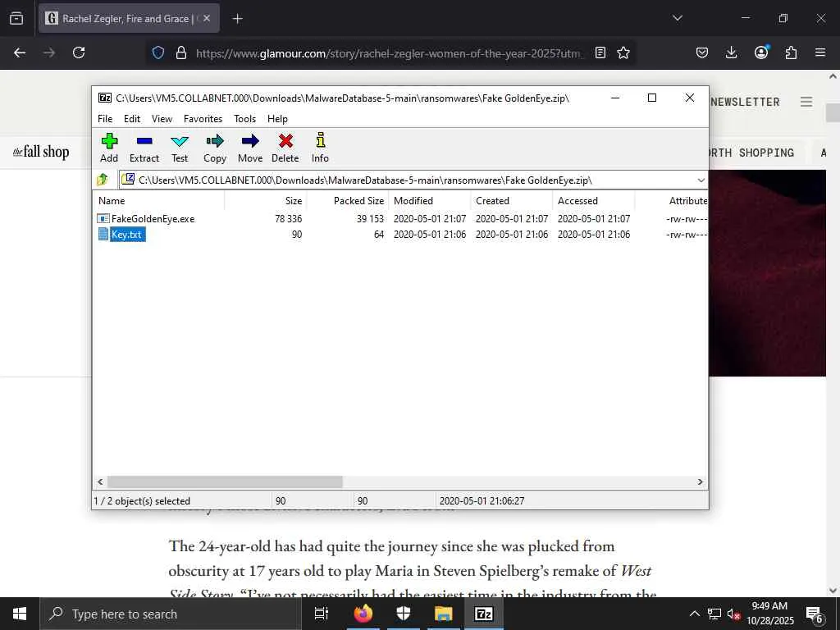The image size is (840, 630).
Task: Click the status bar text '1 / 2 object(s) selected'
Action: (x=142, y=501)
